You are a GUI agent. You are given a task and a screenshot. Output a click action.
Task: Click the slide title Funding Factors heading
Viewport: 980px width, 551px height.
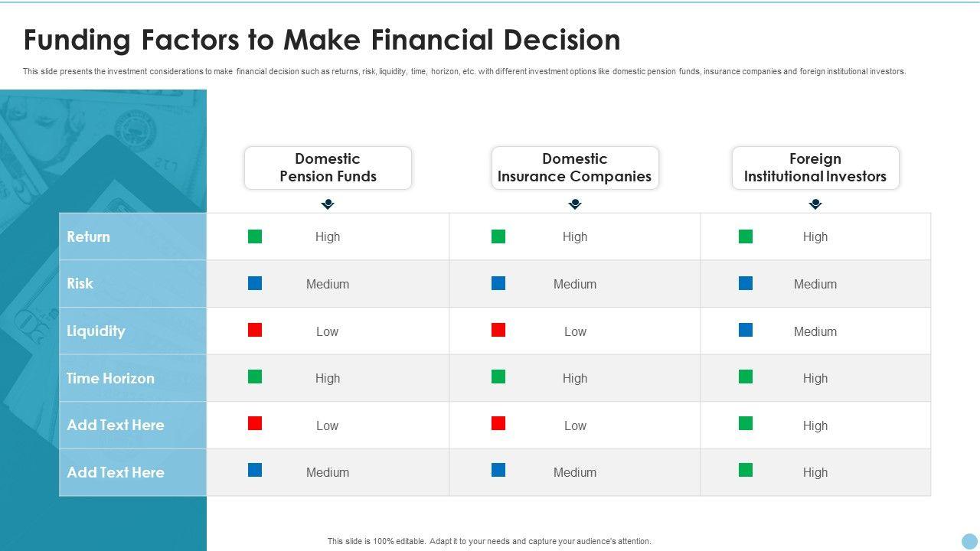point(322,40)
